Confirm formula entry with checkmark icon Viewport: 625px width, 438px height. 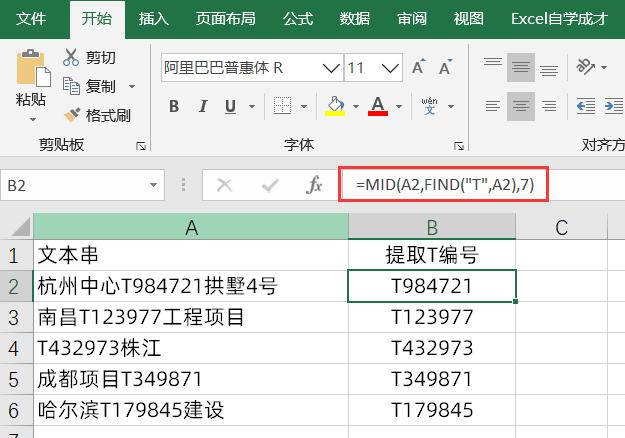pyautogui.click(x=270, y=185)
